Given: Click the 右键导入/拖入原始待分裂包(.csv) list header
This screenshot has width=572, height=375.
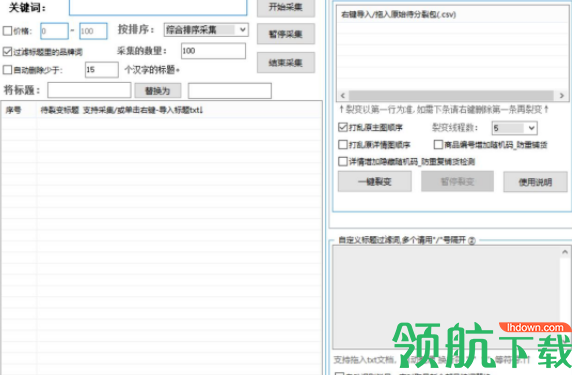Looking at the screenshot, I should click(452, 15).
